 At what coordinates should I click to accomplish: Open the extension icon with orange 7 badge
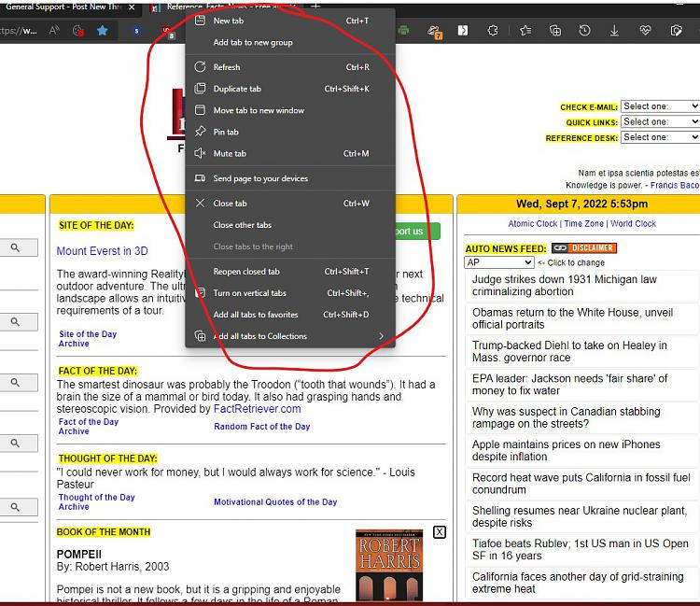[x=434, y=31]
